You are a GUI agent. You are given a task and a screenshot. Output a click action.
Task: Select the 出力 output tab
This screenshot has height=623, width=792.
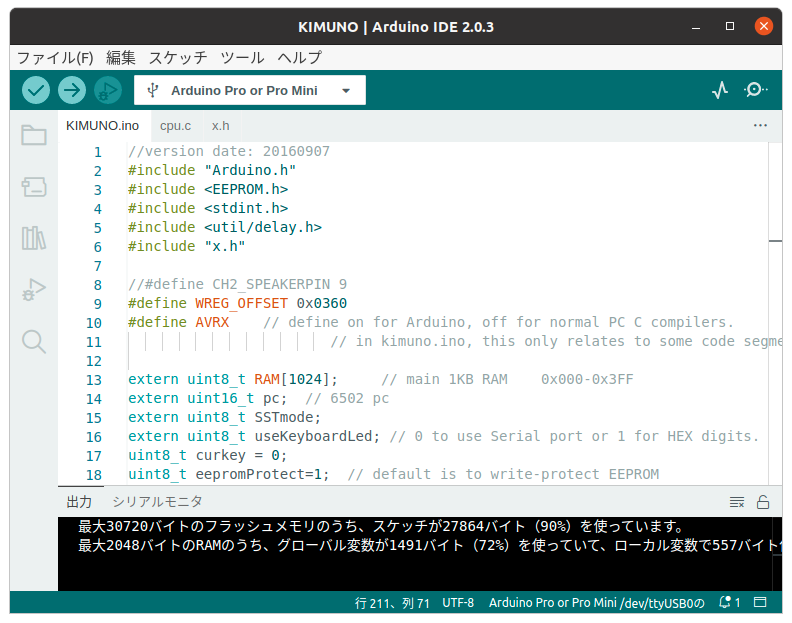pyautogui.click(x=79, y=502)
